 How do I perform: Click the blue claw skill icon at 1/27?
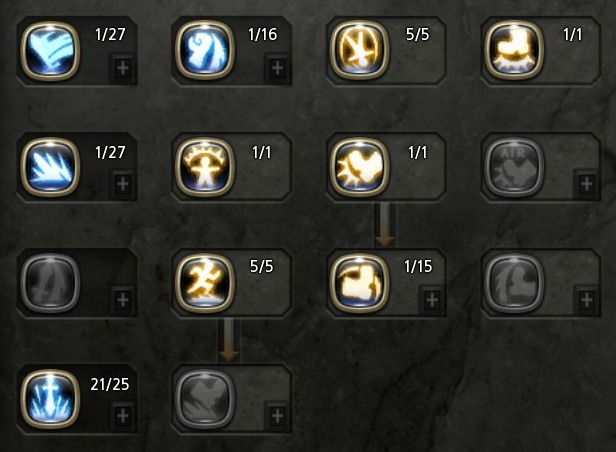pyautogui.click(x=50, y=51)
